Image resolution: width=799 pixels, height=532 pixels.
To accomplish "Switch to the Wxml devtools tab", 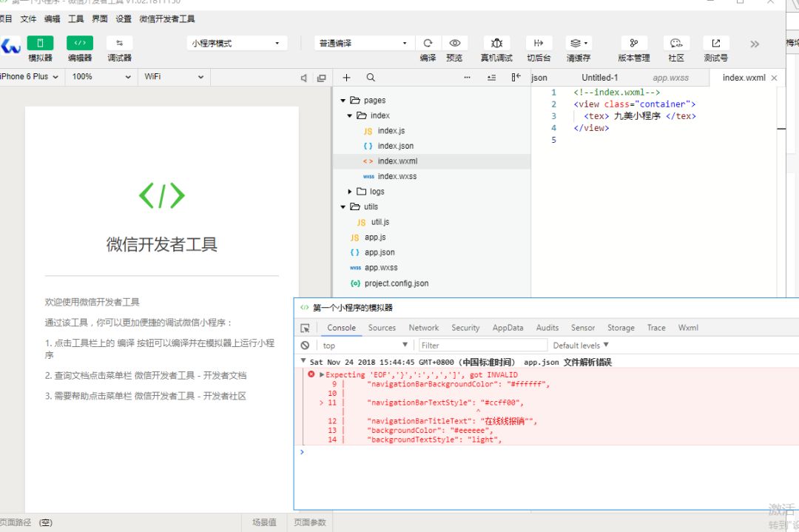I will click(x=688, y=328).
